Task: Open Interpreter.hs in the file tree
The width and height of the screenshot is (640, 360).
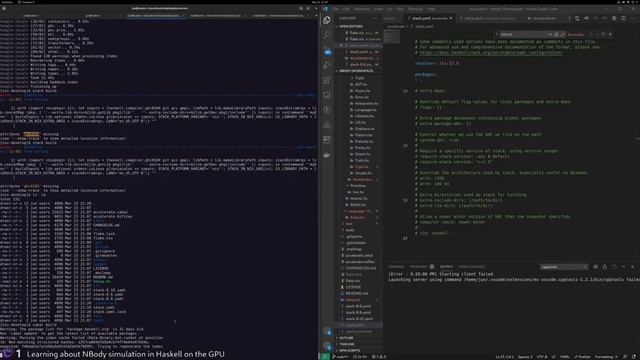Action: (366, 104)
